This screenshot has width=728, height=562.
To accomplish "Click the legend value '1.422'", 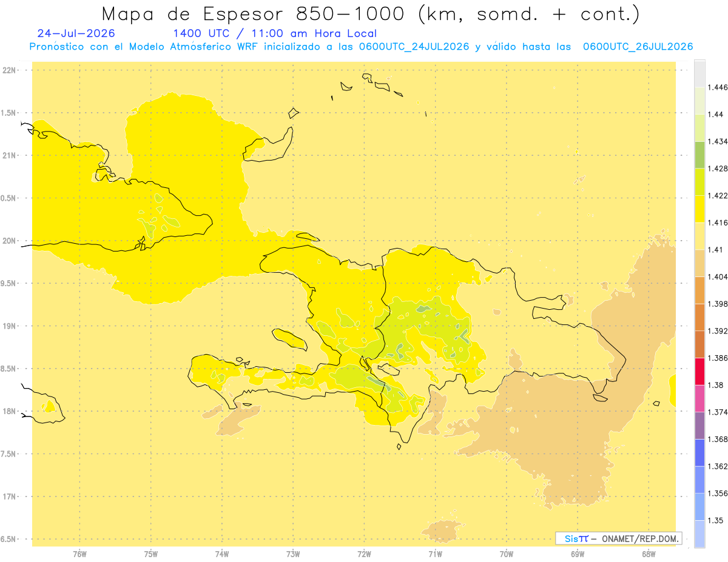I will 719,195.
